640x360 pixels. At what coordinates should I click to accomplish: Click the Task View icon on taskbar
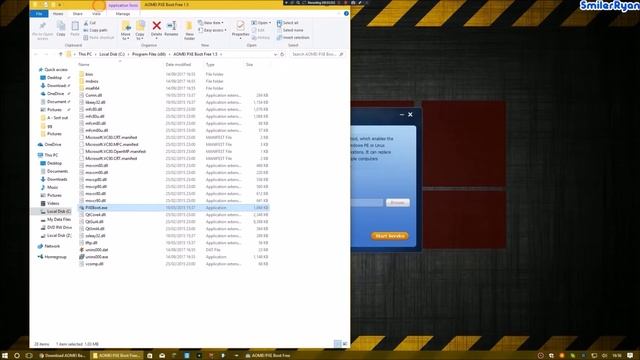29,356
